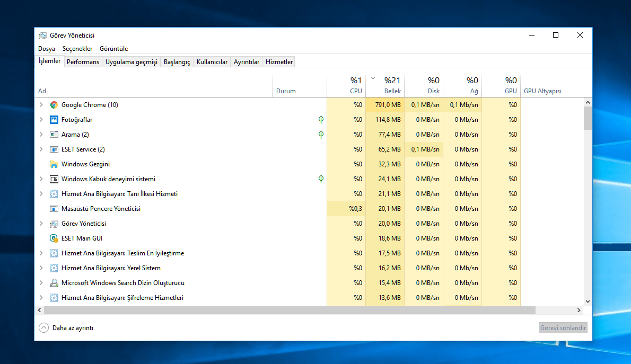Screen dimensions: 631x364
Task: Click the Task Manager title bar icon
Action: pyautogui.click(x=42, y=36)
